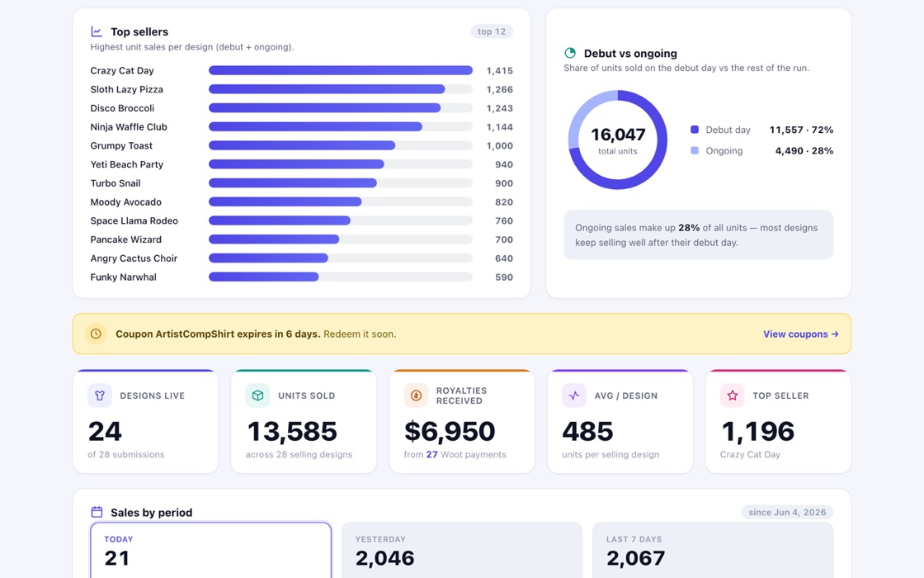Click the top 12 badge

[492, 31]
